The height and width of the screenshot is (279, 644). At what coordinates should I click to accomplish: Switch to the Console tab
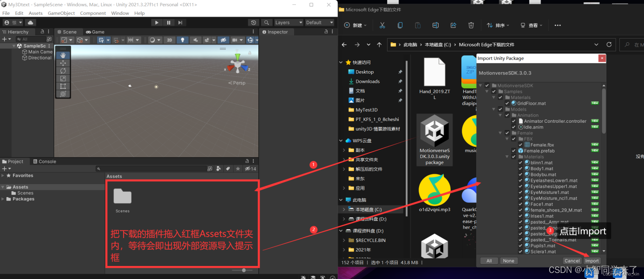(45, 161)
